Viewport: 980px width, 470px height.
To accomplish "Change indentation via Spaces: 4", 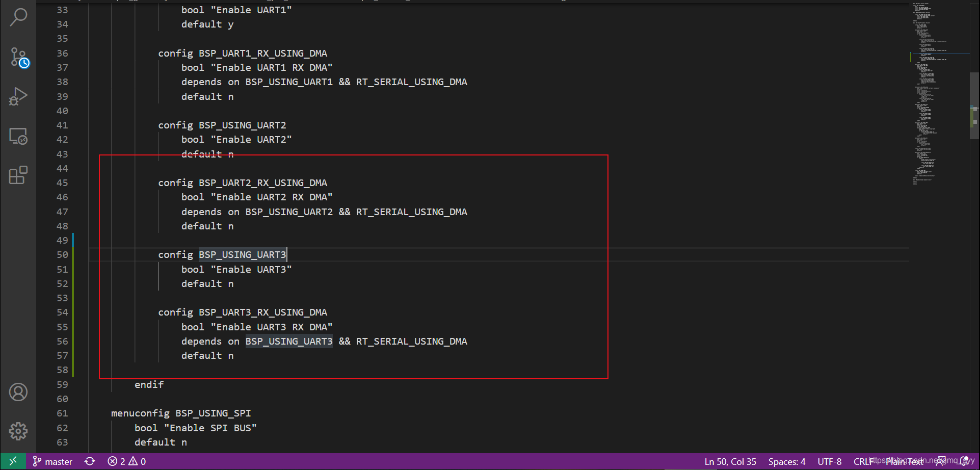I will coord(786,461).
